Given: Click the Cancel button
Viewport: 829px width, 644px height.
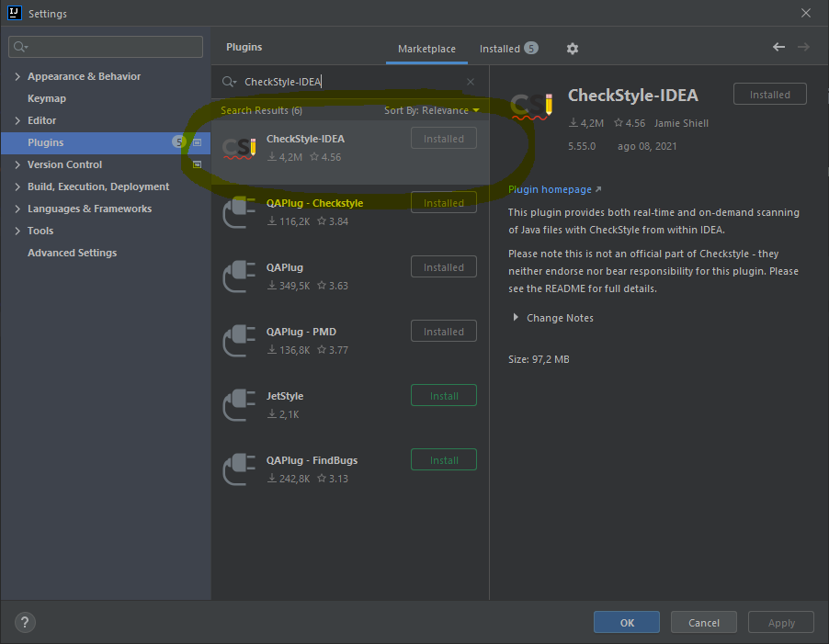Looking at the screenshot, I should 704,622.
